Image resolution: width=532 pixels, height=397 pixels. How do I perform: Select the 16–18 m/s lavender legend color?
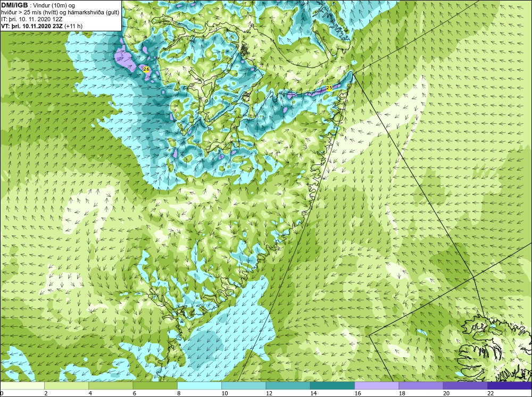pos(377,386)
